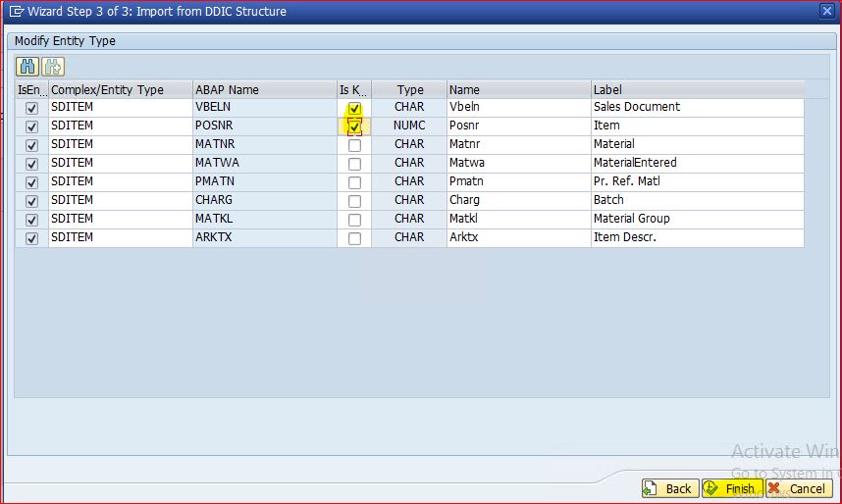Edit the Name field Vbeln
842x504 pixels.
tap(518, 107)
